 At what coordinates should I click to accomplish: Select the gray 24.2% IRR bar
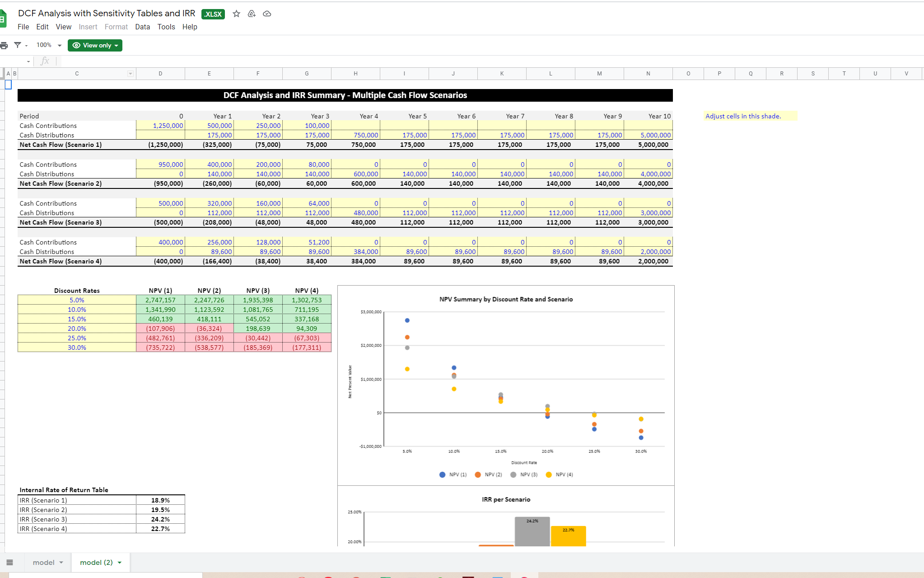tap(532, 531)
